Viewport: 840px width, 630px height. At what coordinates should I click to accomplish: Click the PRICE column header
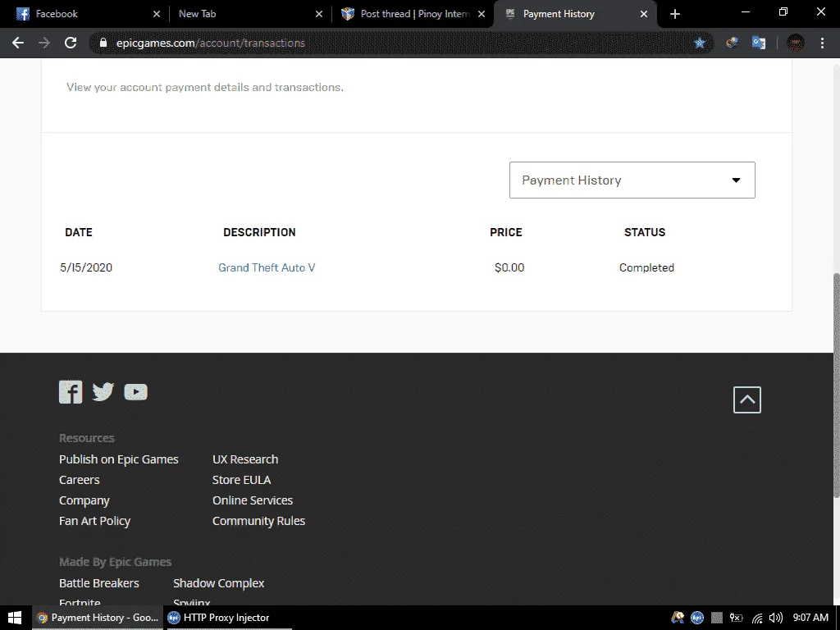point(505,232)
